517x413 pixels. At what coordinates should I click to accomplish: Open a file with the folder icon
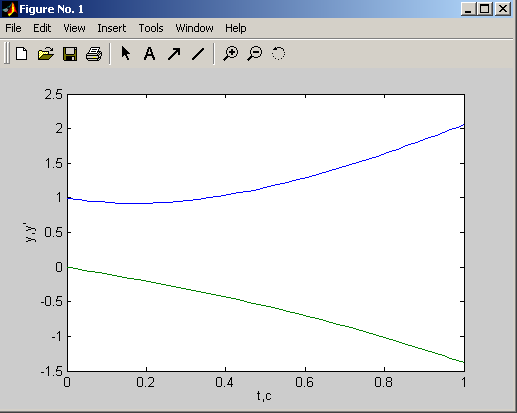point(46,54)
